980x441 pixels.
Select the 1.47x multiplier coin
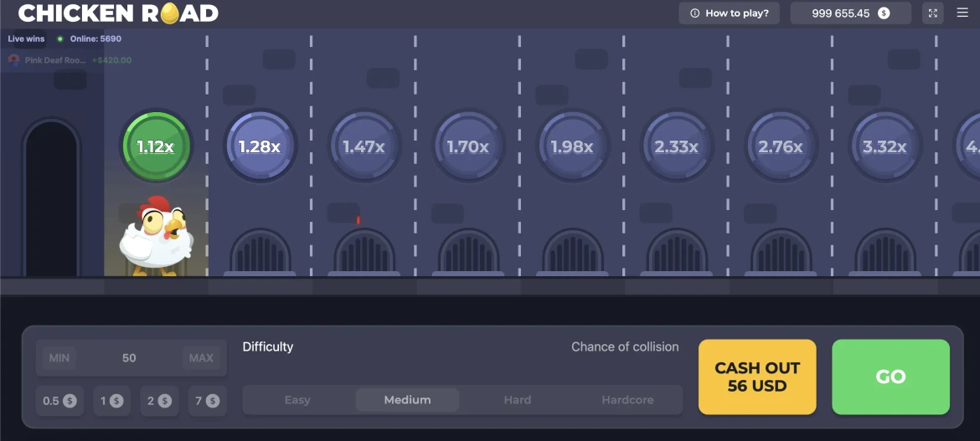click(x=364, y=146)
